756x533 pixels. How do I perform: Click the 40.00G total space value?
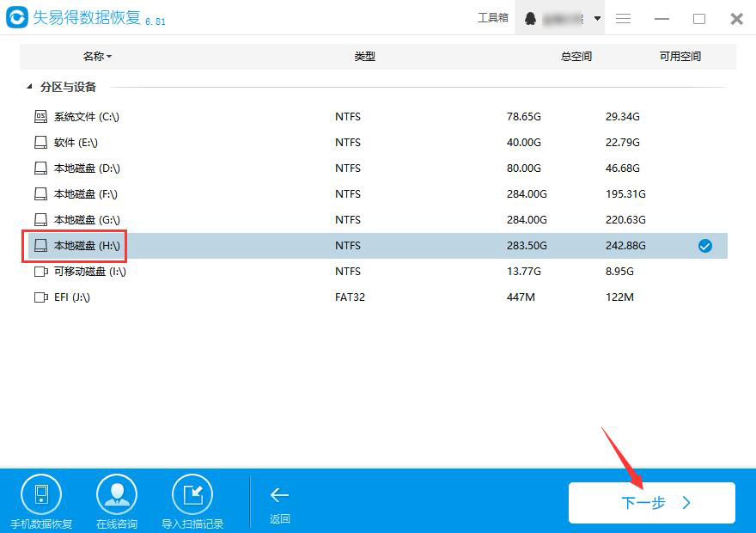523,143
